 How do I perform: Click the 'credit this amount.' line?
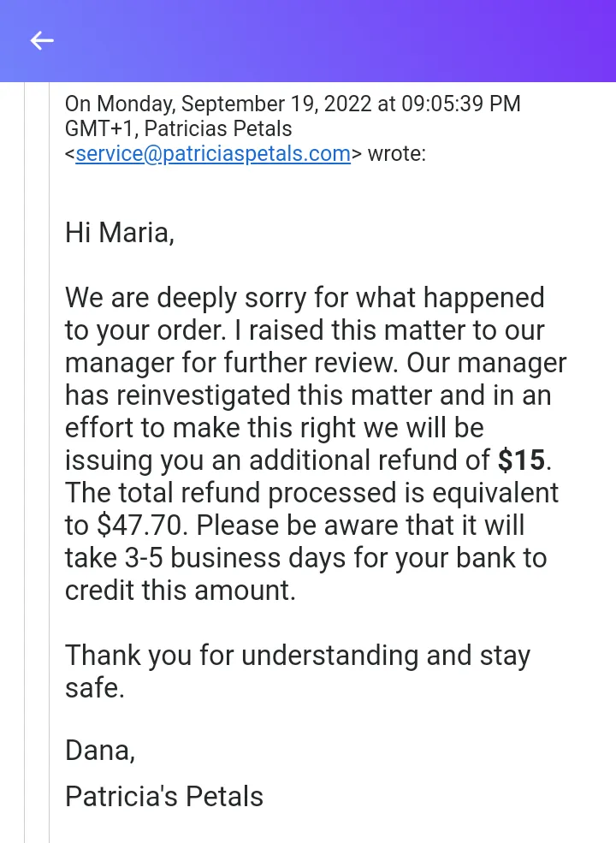(x=180, y=591)
